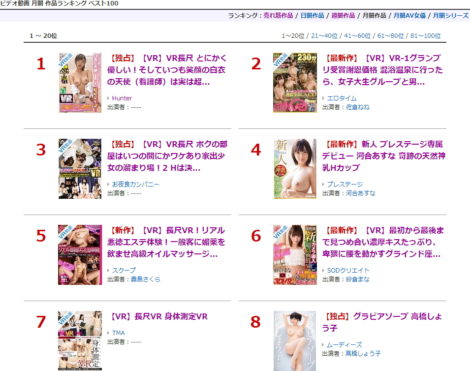Open the rank 7 title 身体測定VR
The height and width of the screenshot is (371, 470).
coord(159,316)
